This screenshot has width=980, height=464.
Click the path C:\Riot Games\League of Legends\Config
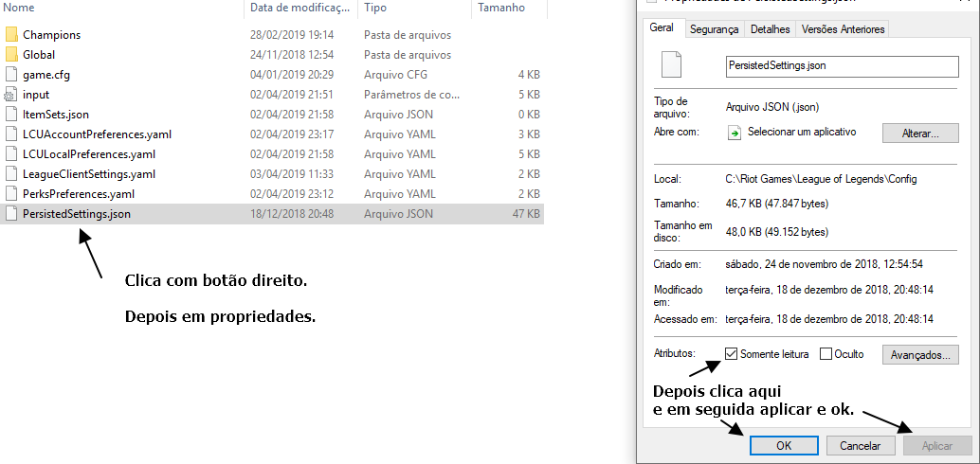(x=822, y=179)
